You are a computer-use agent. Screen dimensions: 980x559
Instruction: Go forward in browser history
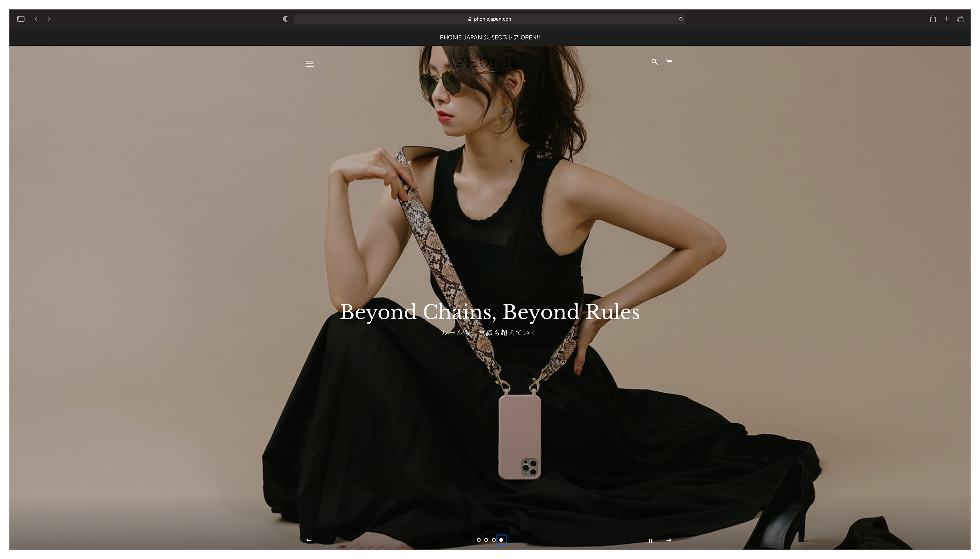[x=49, y=19]
